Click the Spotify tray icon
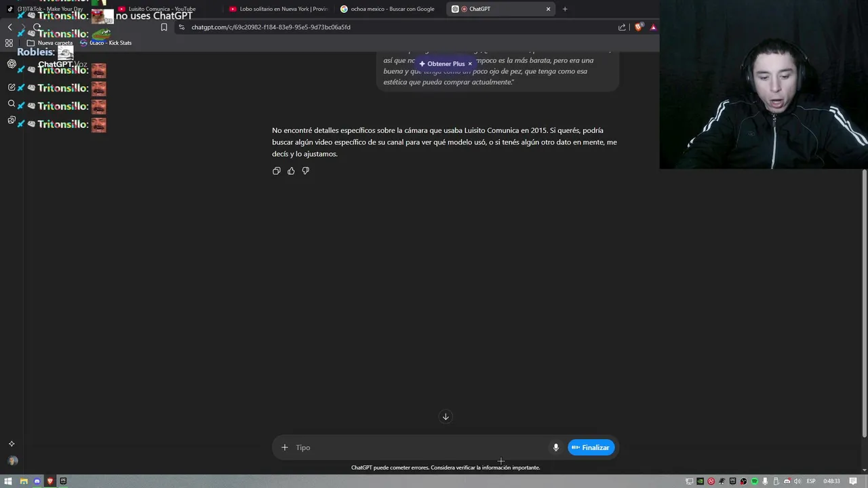 coord(754,481)
